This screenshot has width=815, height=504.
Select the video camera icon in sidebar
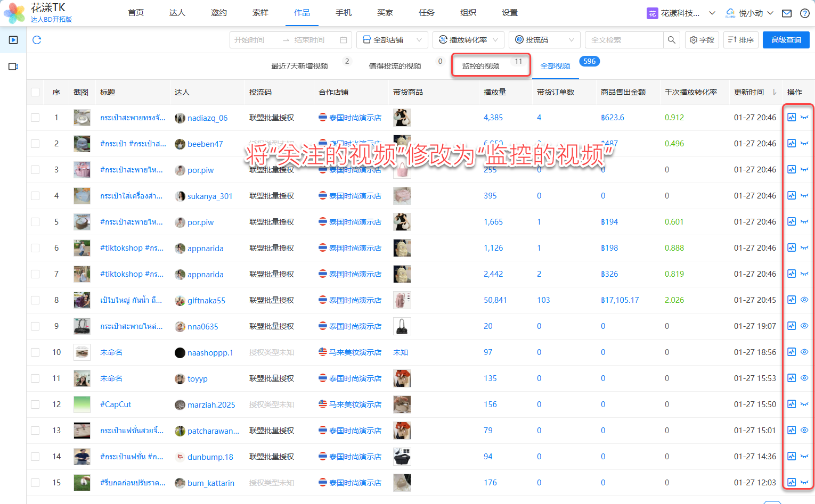(x=13, y=67)
